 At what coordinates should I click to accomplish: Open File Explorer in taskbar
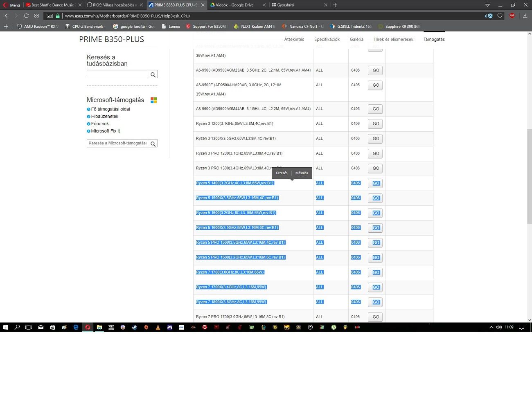(99, 327)
